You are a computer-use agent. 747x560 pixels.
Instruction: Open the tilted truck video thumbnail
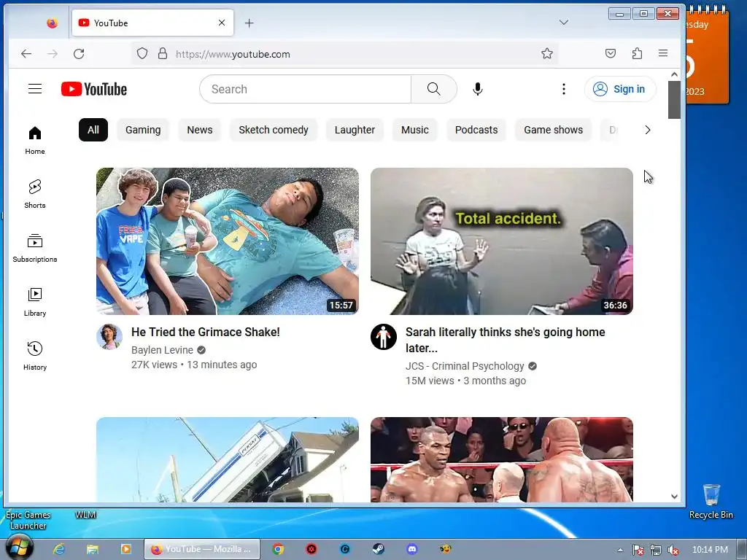tap(228, 459)
